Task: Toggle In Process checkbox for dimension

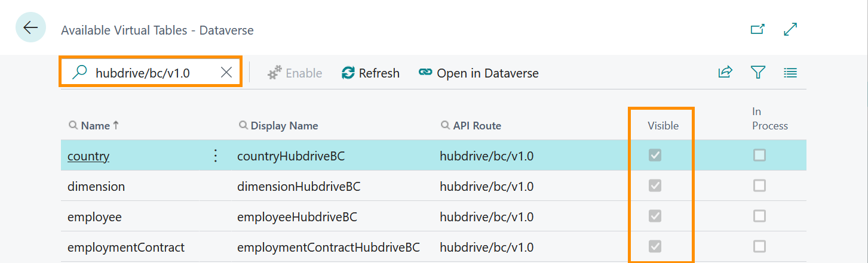Action: coord(759,186)
